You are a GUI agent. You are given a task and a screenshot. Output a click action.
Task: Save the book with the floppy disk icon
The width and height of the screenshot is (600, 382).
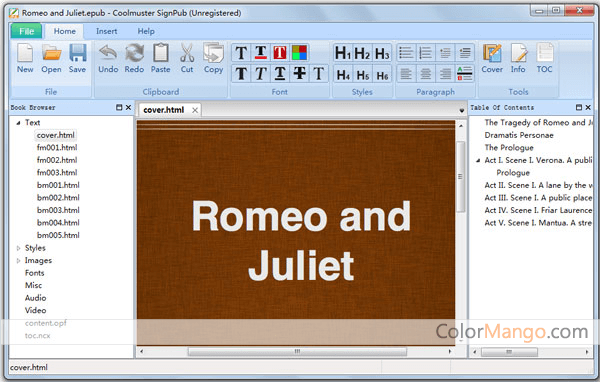(x=77, y=58)
